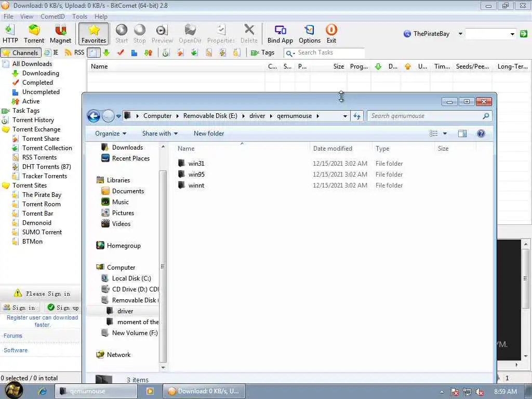Select Torrent Exchange in sidebar
532x399 pixels.
[36, 129]
